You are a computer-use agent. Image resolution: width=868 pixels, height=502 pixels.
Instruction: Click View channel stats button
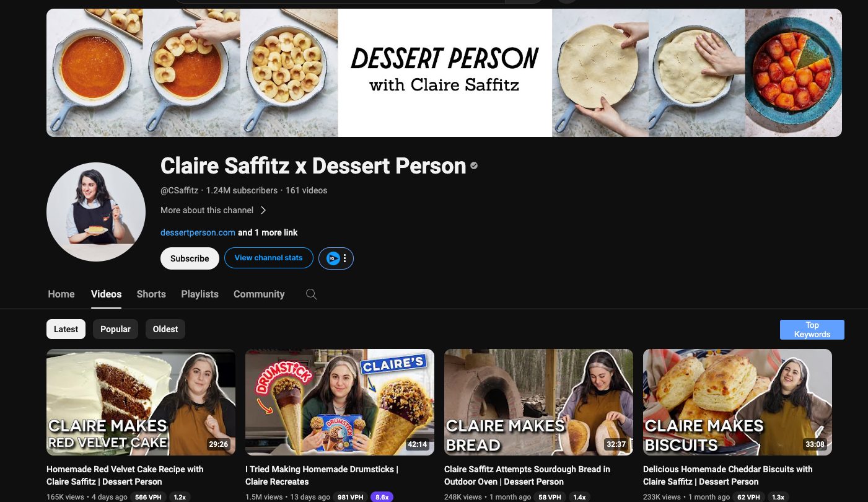[268, 258]
